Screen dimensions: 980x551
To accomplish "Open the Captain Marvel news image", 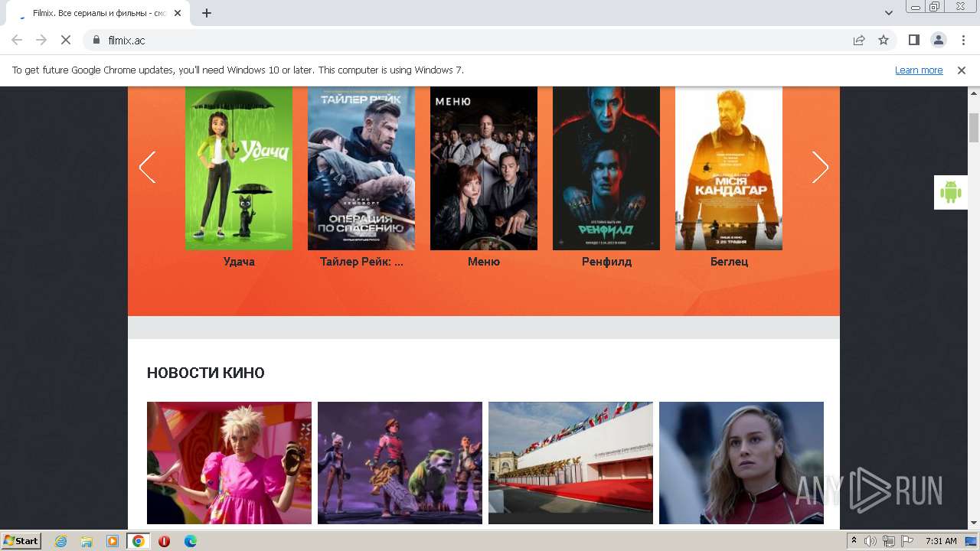I will point(741,463).
